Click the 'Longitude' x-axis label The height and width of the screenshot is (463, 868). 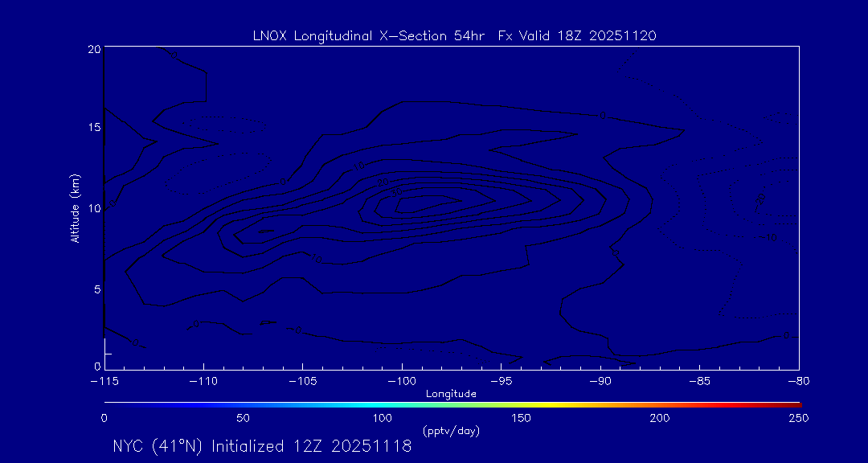pyautogui.click(x=451, y=393)
